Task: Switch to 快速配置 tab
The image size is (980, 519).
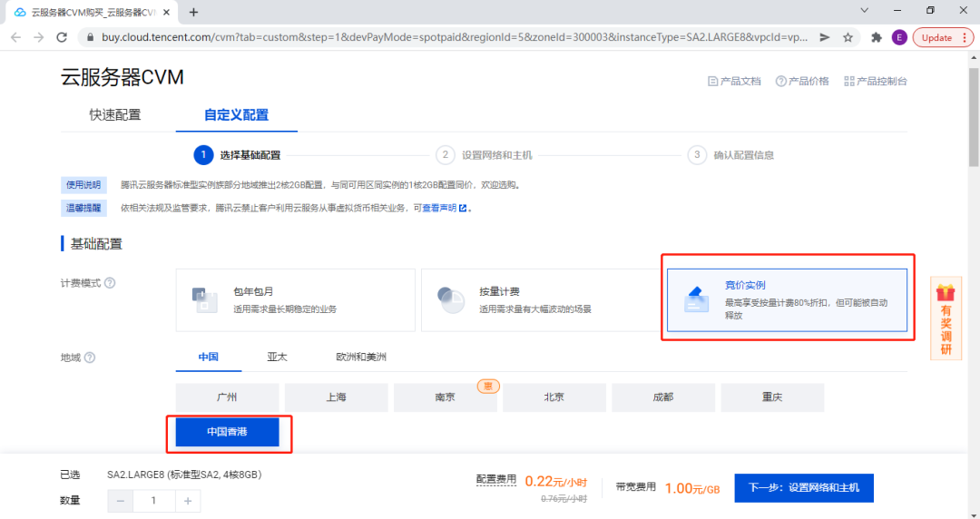Action: [x=115, y=115]
